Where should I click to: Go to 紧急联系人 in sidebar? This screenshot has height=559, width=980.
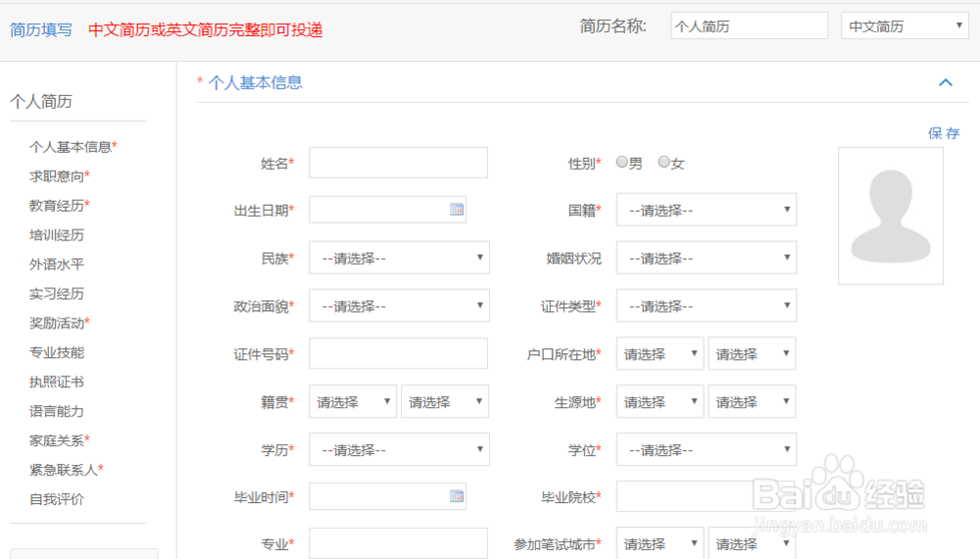tap(66, 470)
